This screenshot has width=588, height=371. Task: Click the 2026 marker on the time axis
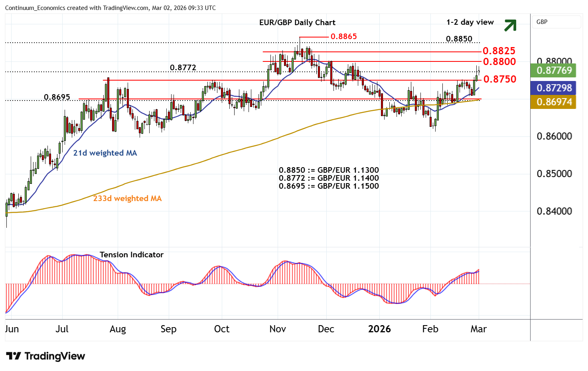click(x=379, y=329)
